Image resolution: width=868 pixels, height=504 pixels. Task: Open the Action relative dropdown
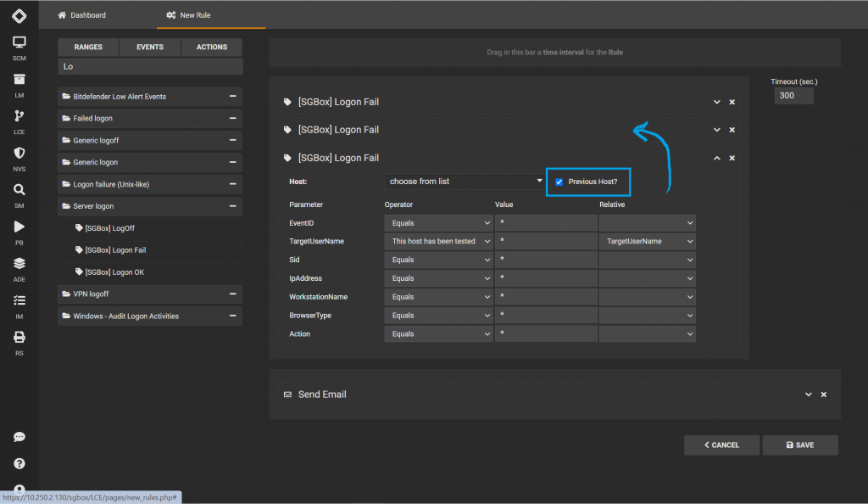coord(647,334)
